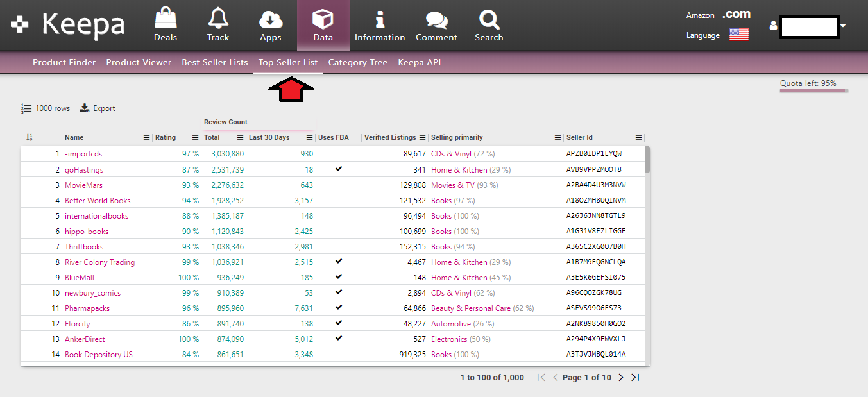
Task: Open the Data cube icon
Action: coord(323,19)
